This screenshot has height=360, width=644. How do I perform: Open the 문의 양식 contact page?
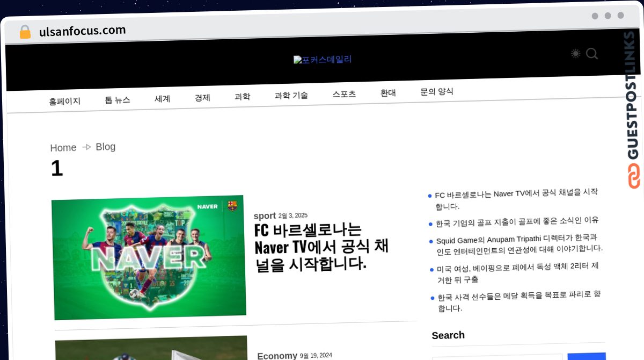click(437, 92)
